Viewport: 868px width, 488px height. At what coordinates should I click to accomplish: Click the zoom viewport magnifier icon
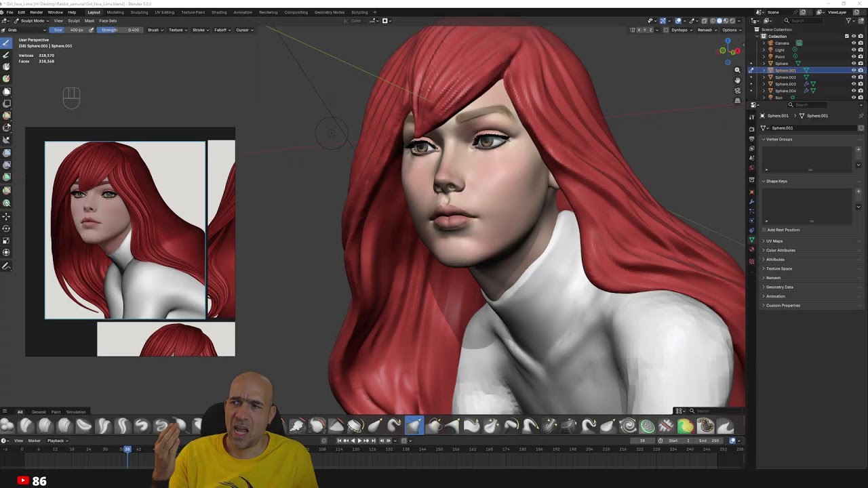click(x=738, y=70)
